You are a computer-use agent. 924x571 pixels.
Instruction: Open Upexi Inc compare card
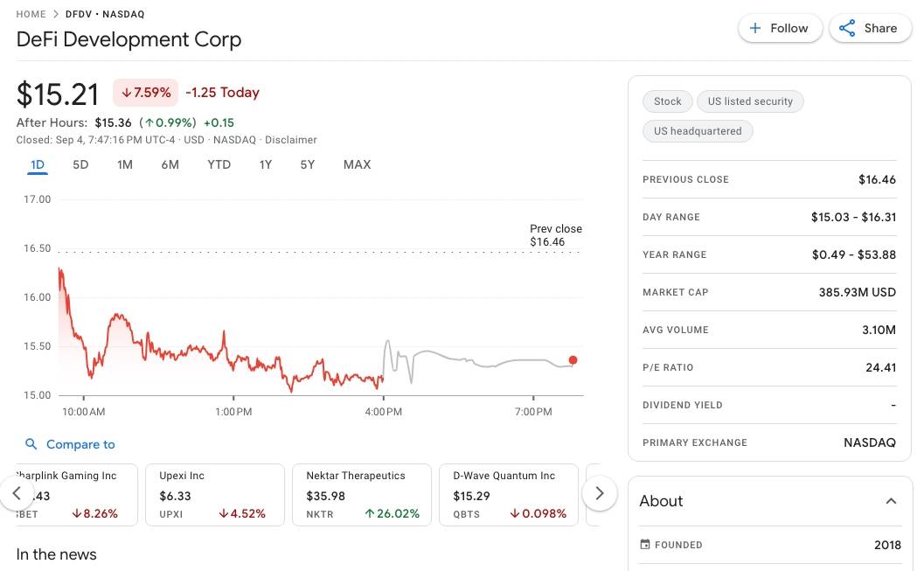(x=215, y=494)
